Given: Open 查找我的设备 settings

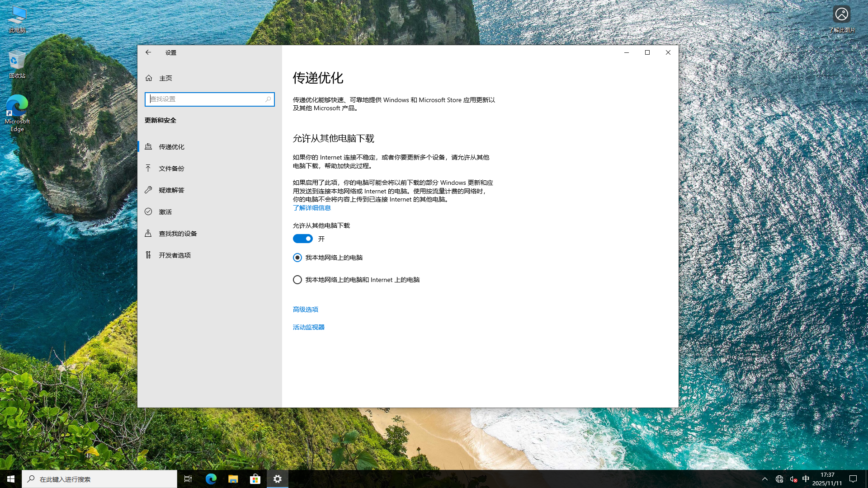Looking at the screenshot, I should (x=177, y=233).
